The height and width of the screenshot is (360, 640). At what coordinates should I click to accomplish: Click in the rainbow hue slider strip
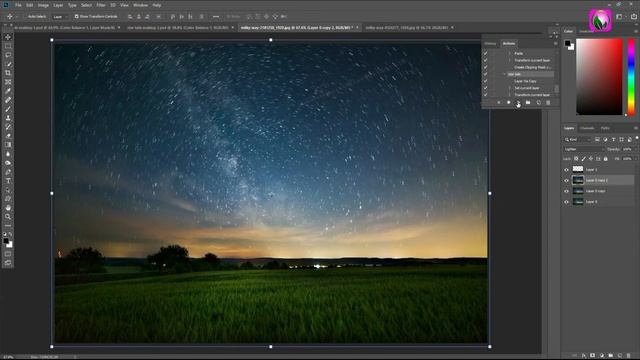[631, 77]
